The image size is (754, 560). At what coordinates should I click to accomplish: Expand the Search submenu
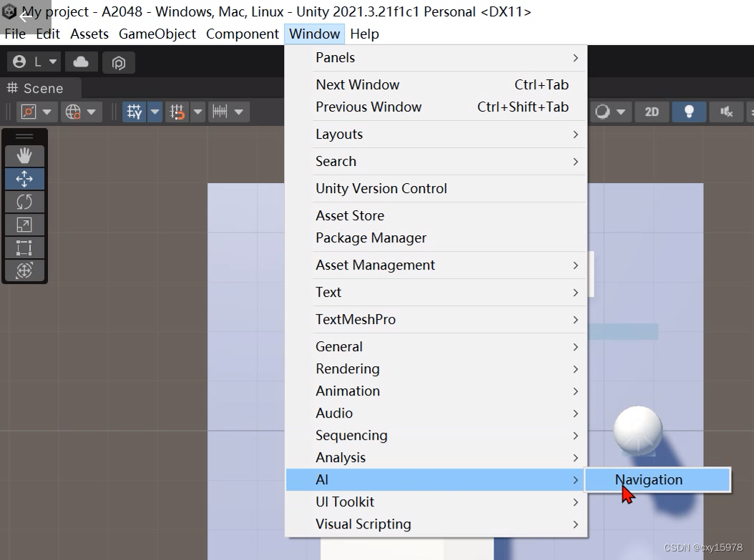coord(436,162)
